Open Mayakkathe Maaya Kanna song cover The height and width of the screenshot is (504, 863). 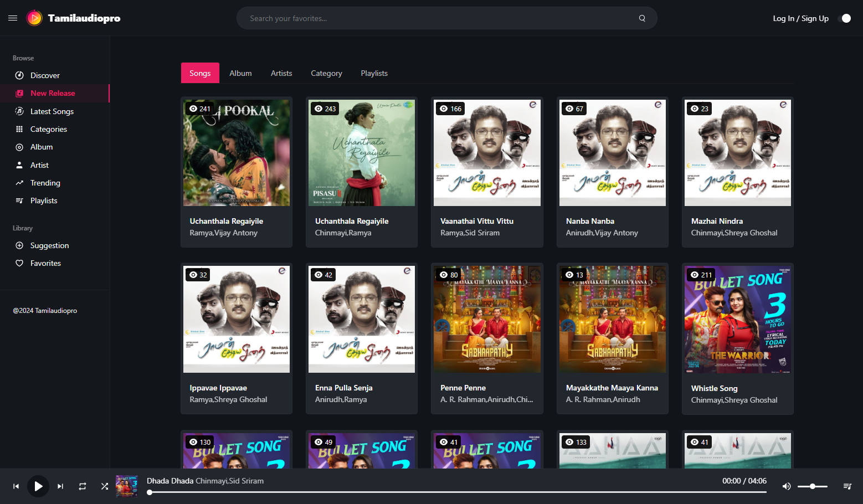(613, 319)
